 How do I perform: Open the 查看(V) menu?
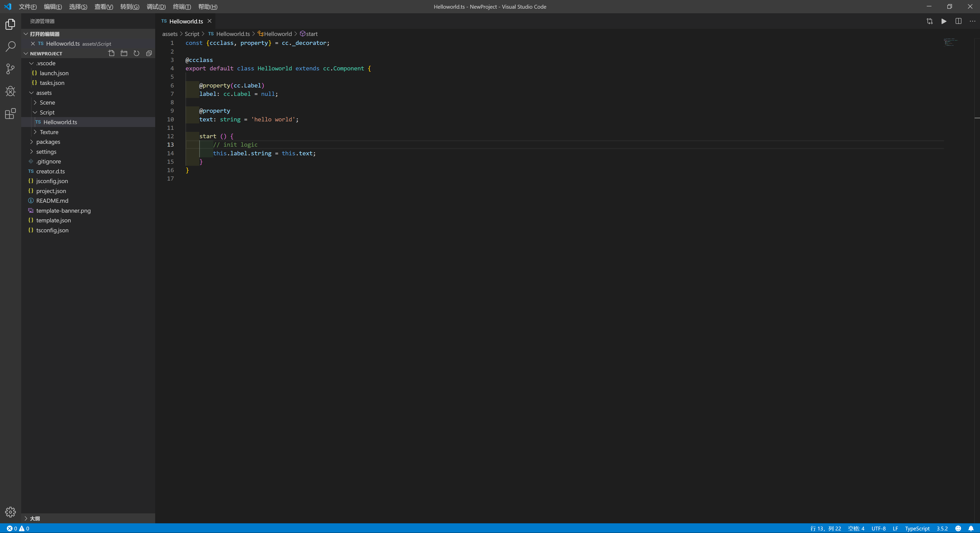pos(103,6)
